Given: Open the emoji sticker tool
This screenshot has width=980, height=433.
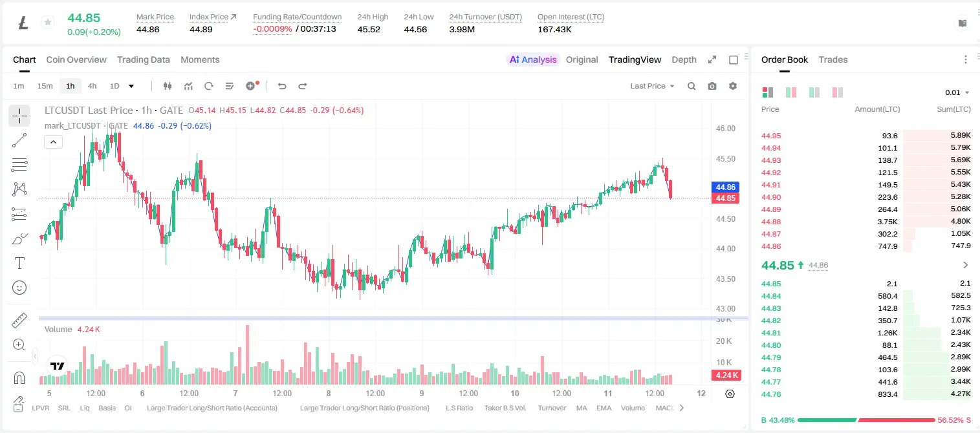Looking at the screenshot, I should [19, 288].
